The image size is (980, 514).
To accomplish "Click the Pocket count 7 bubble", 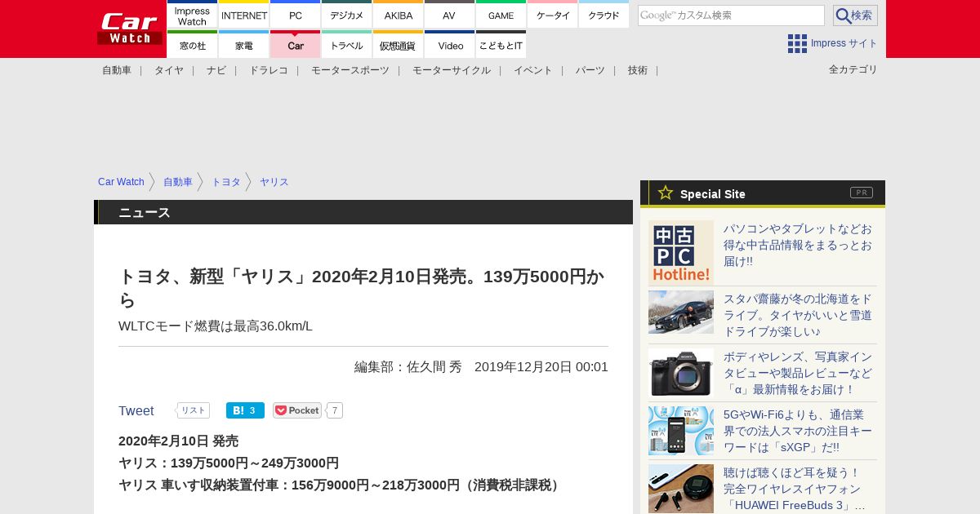I will click(335, 410).
